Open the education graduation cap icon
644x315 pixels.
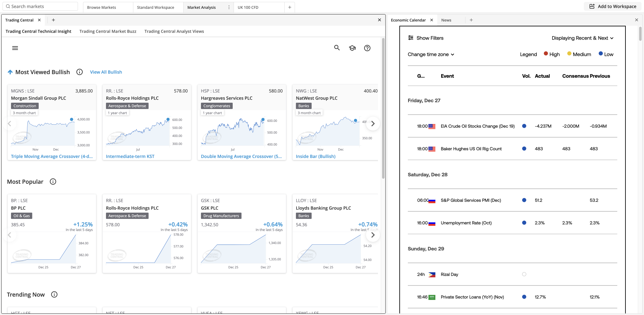(x=352, y=48)
